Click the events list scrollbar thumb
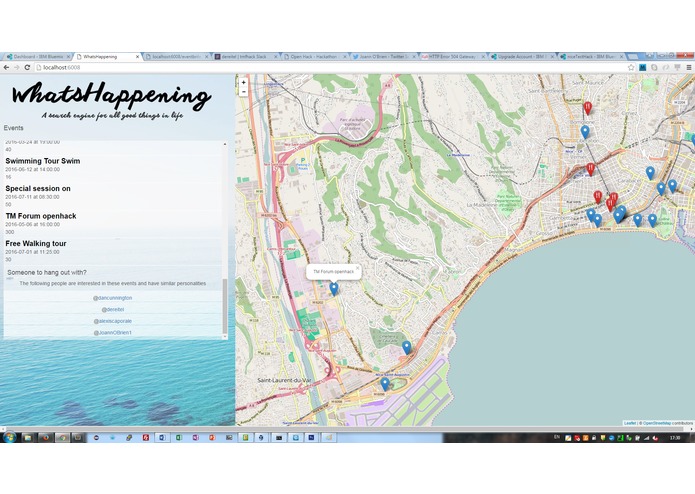Screen dimensions: 695x494 tap(225, 307)
